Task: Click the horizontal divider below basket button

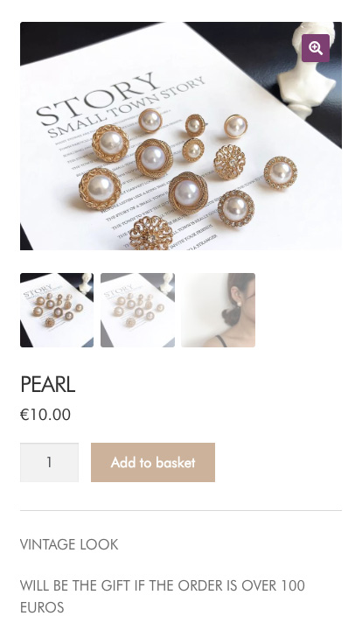Action: point(181,510)
